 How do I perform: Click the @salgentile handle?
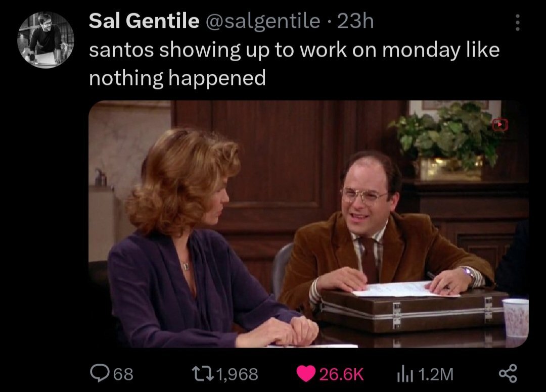(x=262, y=21)
